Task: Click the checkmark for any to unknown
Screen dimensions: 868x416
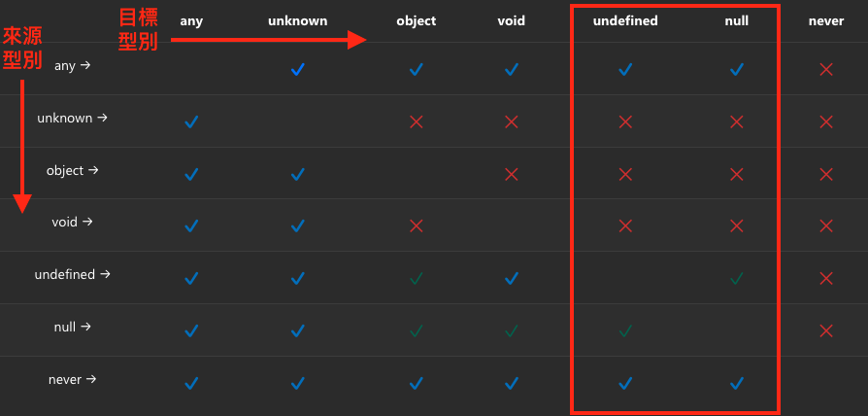Action: 298,69
